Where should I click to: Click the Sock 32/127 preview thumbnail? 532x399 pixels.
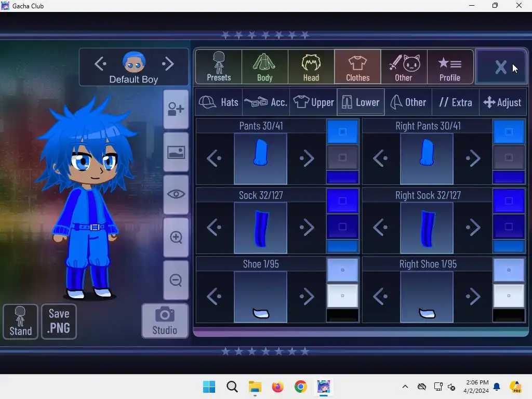pos(261,228)
